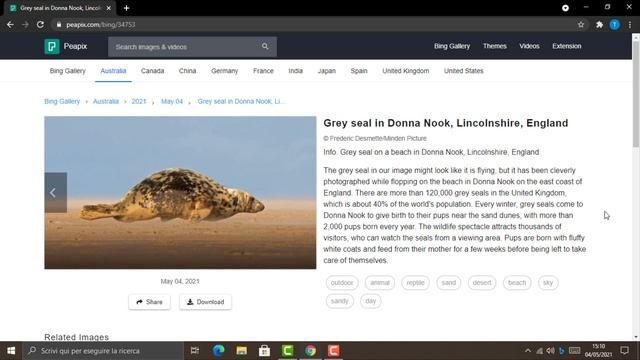Open Extension in top navigation
This screenshot has width=640, height=360.
(567, 46)
